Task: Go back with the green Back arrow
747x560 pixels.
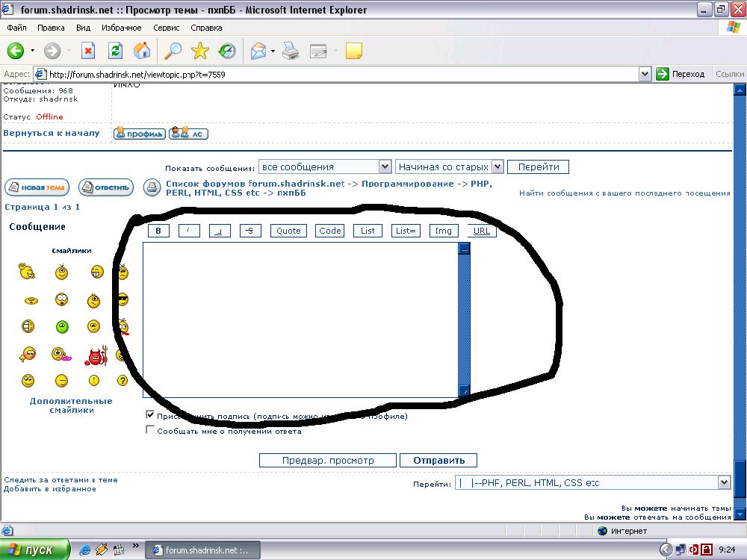Action: click(16, 51)
